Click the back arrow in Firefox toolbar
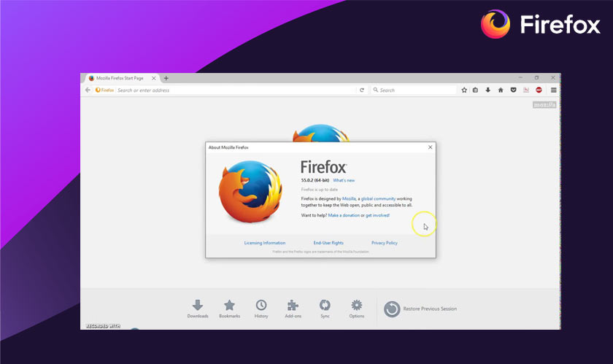613x364 pixels. click(x=88, y=90)
